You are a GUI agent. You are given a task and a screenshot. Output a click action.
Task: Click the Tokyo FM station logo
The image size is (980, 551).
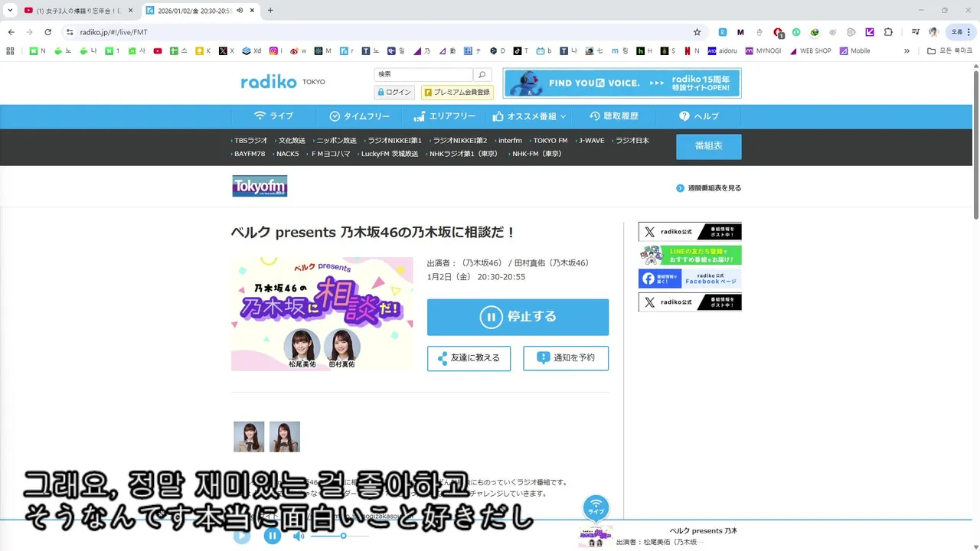click(x=260, y=186)
